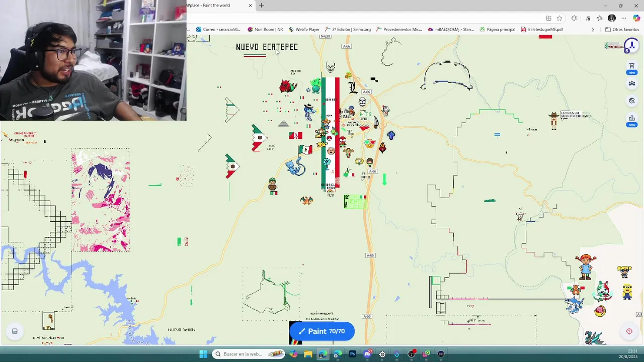Click the media control music note icon
Image resolution: width=644 pixels, height=362 pixels.
588,18
